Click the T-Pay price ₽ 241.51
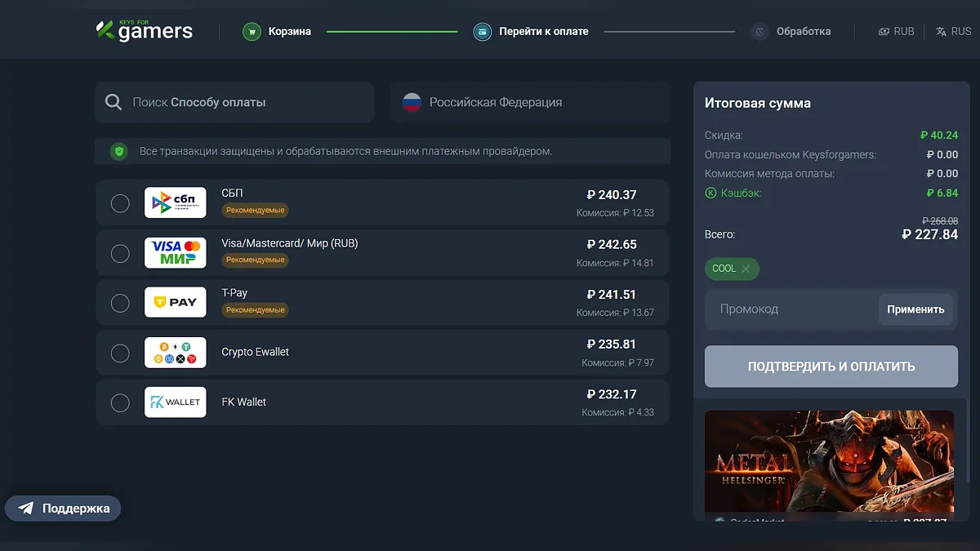980x551 pixels. pos(612,295)
